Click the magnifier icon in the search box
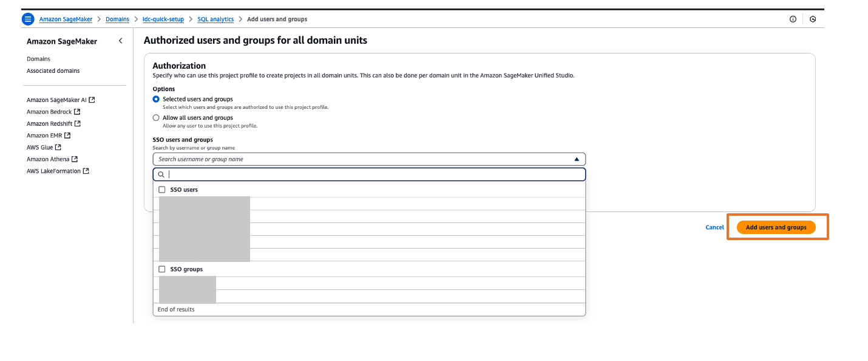Screen dimensions: 868x361 161,174
